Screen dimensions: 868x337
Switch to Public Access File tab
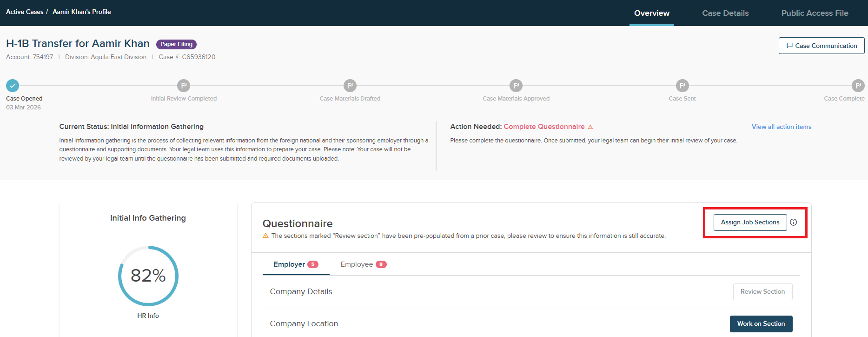point(815,13)
